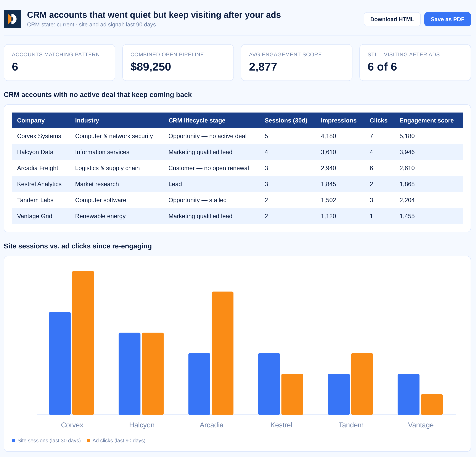
Task: Click the 1,455 engagement score
Action: [407, 216]
